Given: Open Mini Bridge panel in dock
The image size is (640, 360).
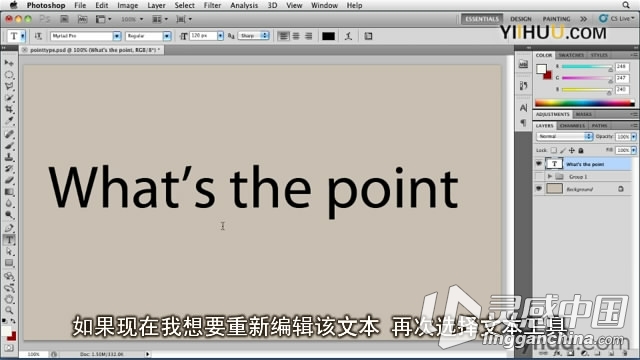Looking at the screenshot, I should [x=523, y=64].
